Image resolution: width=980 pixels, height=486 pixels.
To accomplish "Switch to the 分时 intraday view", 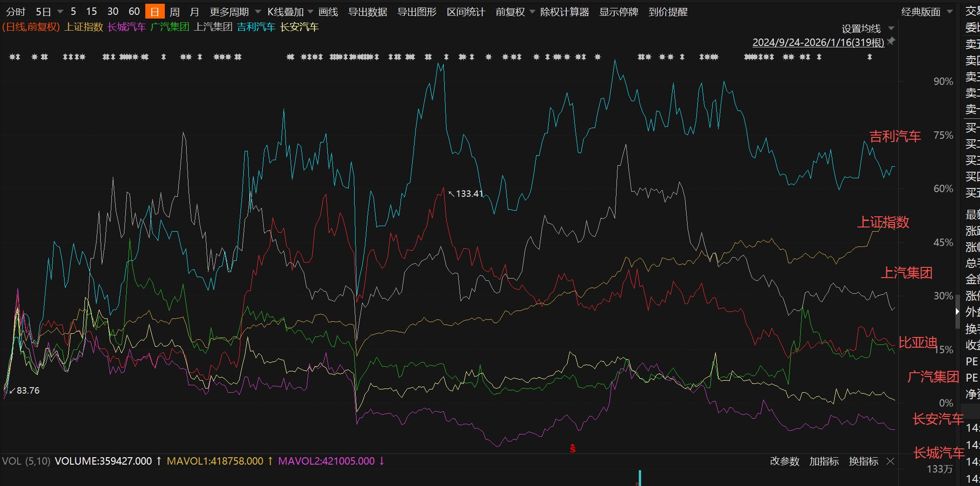I will 16,12.
